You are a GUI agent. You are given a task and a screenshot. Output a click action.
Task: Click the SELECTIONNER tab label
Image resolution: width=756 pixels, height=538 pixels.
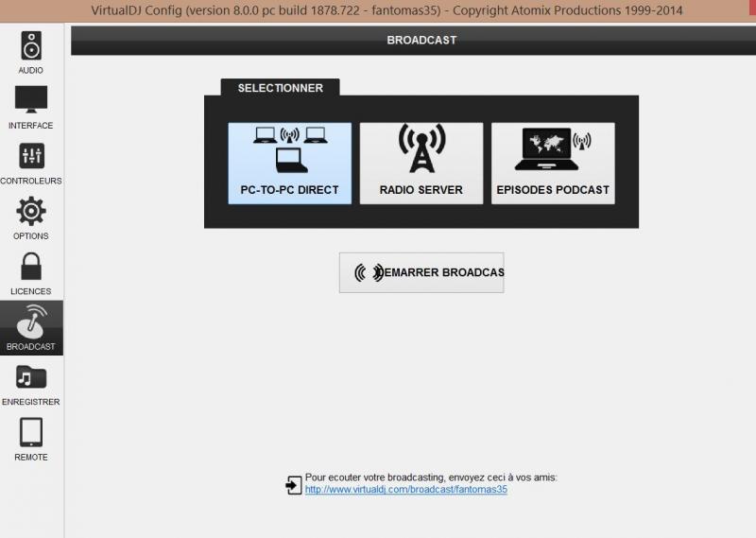pyautogui.click(x=280, y=88)
